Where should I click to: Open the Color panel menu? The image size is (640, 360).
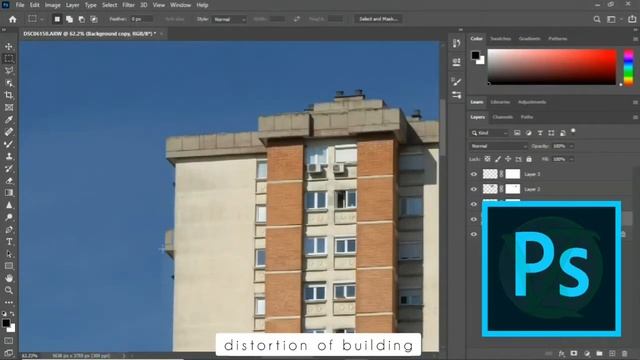pos(635,39)
